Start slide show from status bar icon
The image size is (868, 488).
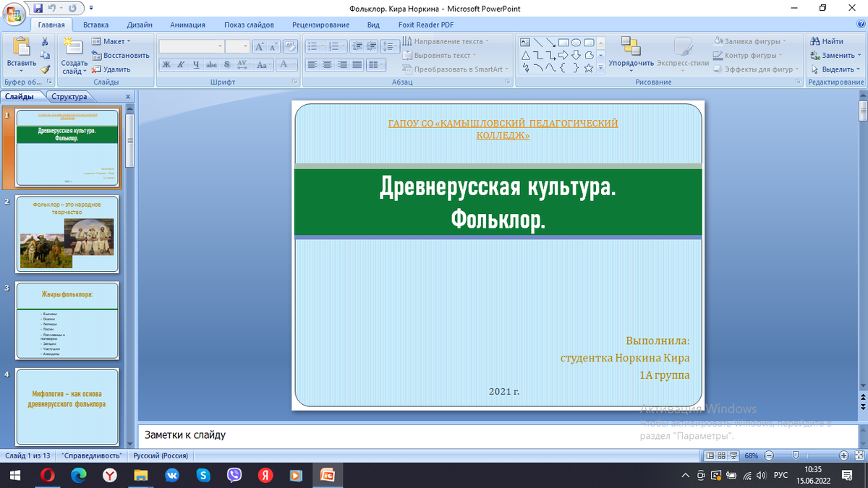[735, 456]
